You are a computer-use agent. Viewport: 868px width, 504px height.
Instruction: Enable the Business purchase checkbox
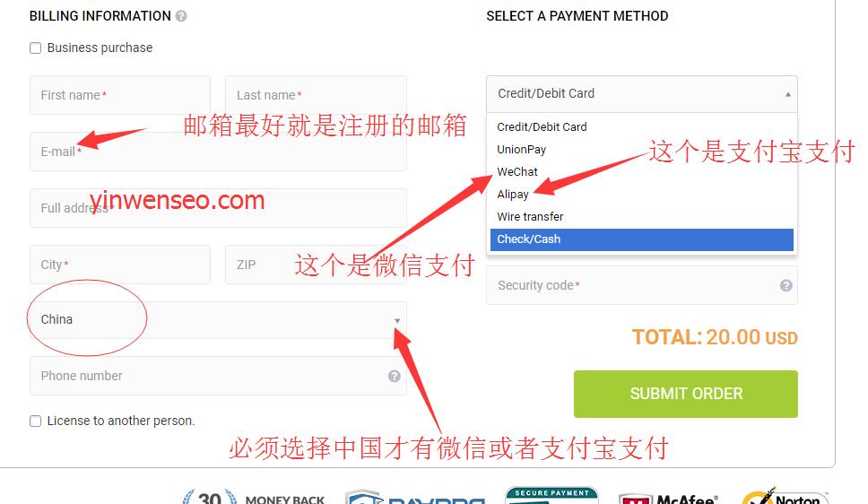click(x=36, y=48)
